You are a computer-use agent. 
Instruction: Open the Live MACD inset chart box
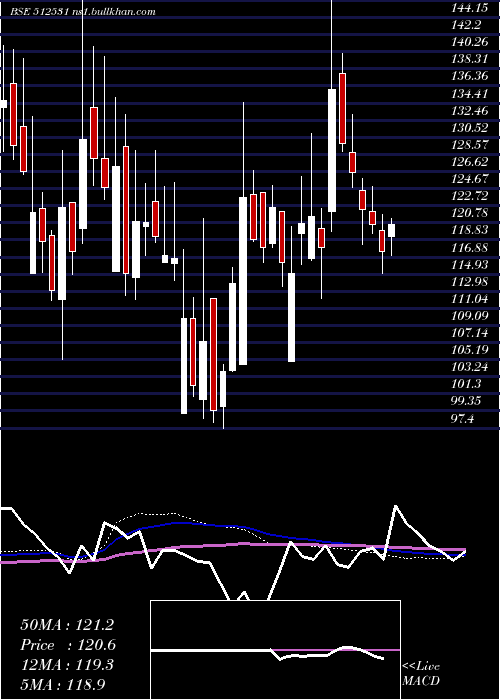(x=275, y=650)
